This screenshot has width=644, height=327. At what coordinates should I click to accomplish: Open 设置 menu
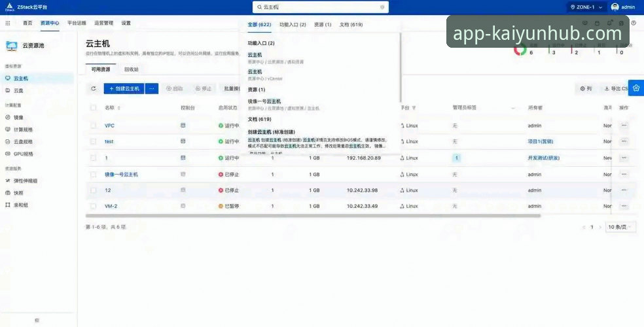(x=126, y=23)
